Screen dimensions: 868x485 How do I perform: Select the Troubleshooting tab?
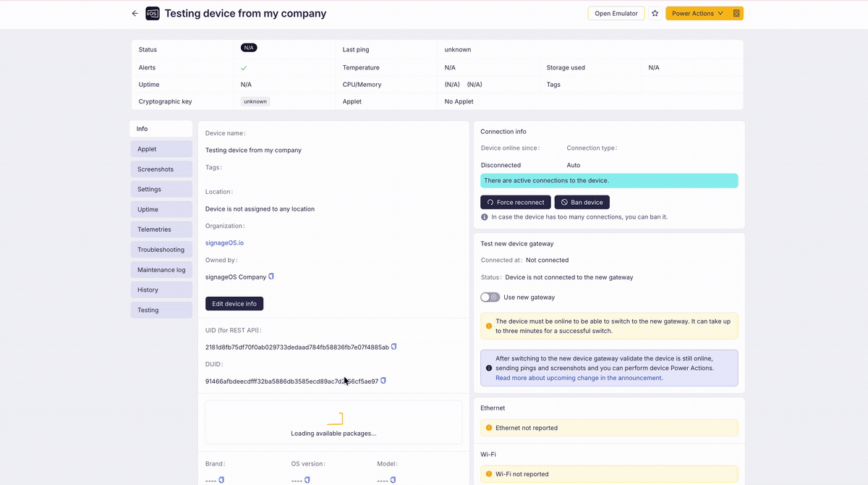tap(161, 250)
